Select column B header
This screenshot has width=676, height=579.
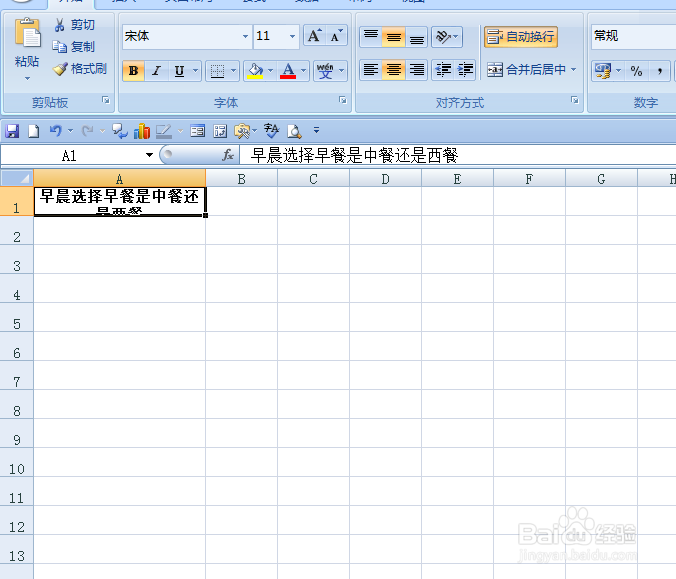point(241,178)
